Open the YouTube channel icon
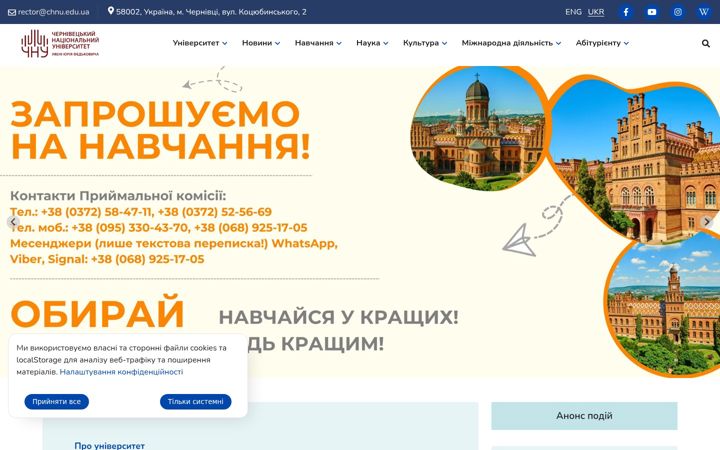The height and width of the screenshot is (450, 720). tap(652, 12)
